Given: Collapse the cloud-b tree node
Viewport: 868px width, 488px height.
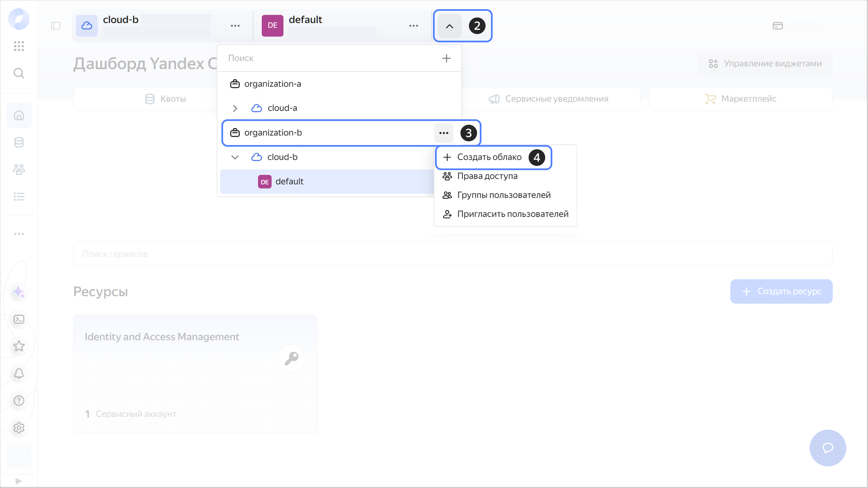Looking at the screenshot, I should point(235,157).
